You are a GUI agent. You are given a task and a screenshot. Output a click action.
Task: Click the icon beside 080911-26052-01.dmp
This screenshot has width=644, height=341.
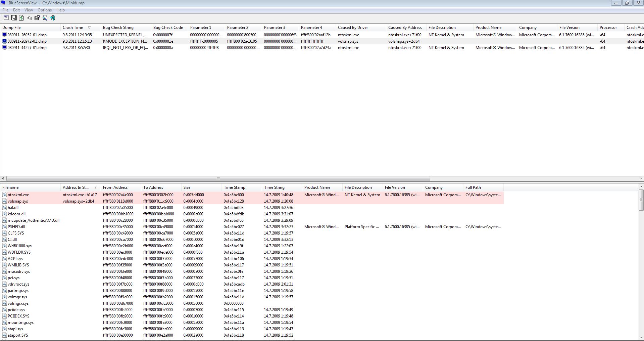point(4,35)
